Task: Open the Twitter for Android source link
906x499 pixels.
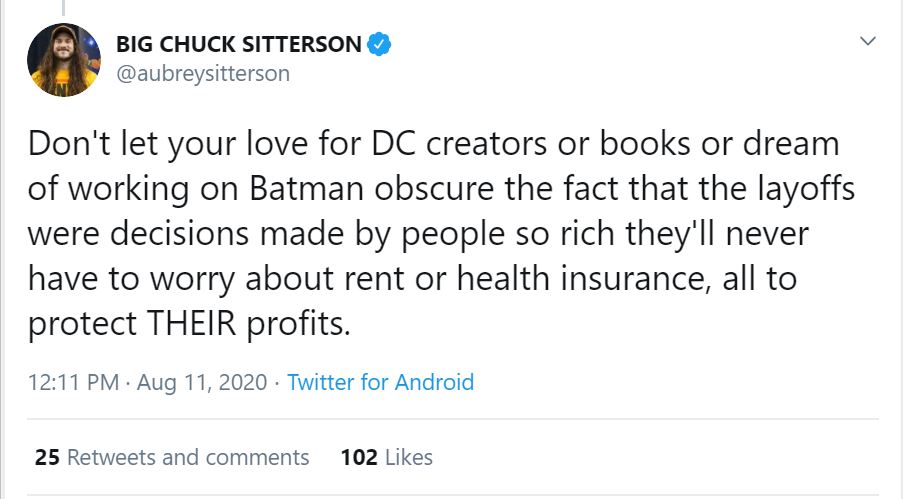Action: 380,382
